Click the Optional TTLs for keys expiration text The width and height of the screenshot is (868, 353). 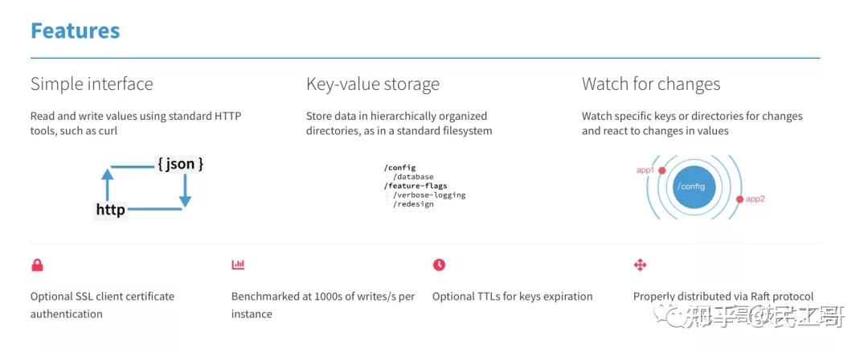(512, 297)
